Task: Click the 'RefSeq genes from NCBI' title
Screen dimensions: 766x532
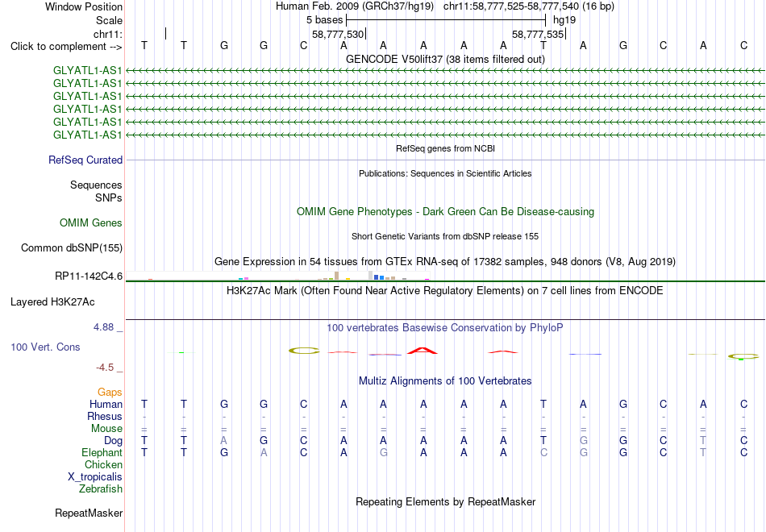Action: [445, 148]
